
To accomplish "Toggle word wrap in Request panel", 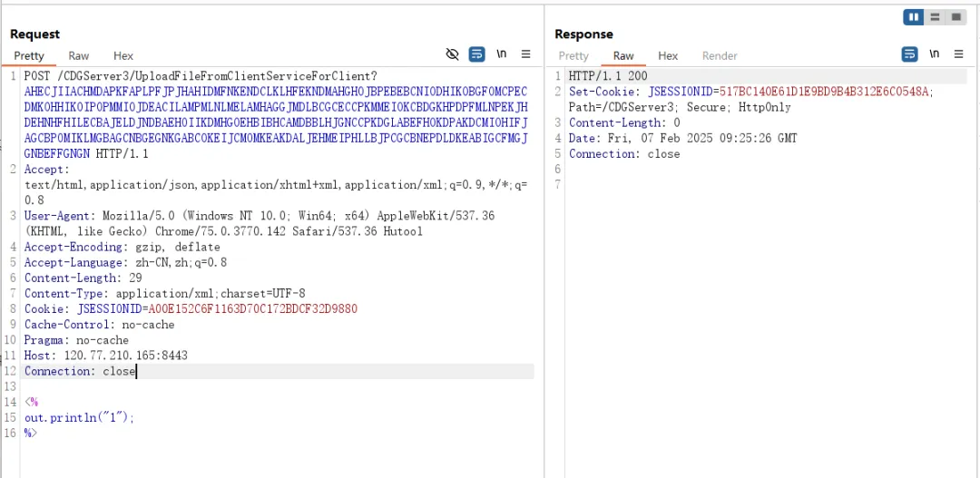I will coord(476,54).
